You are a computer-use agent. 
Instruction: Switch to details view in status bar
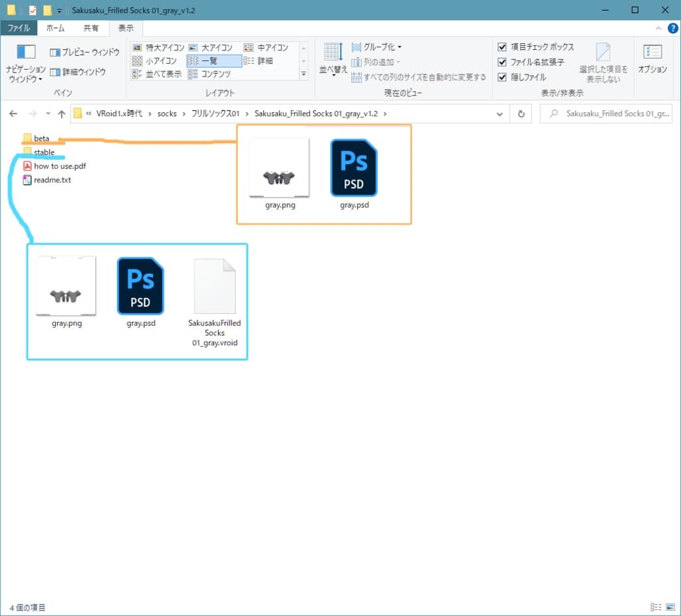655,607
